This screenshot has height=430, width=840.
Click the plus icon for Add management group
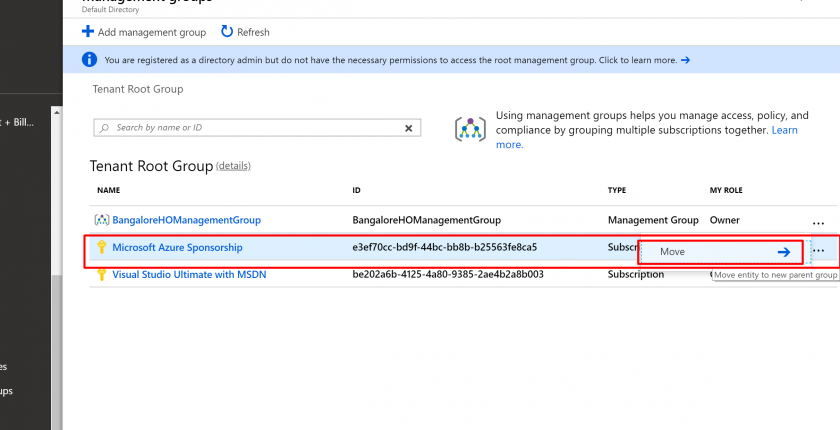point(88,32)
